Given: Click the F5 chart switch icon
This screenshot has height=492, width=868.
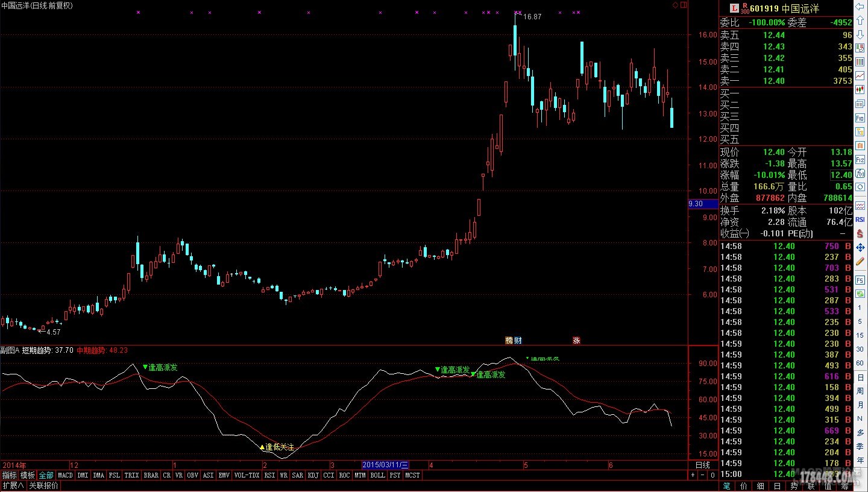Looking at the screenshot, I should point(860,279).
